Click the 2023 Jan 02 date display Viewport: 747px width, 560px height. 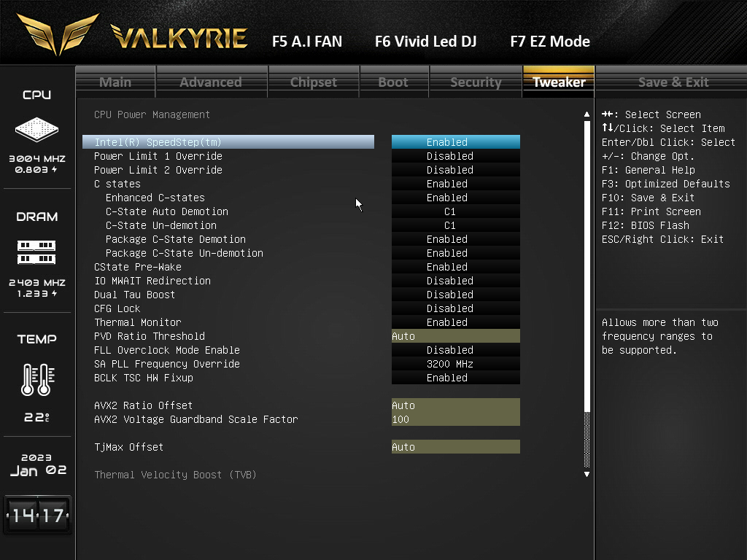[x=38, y=464]
